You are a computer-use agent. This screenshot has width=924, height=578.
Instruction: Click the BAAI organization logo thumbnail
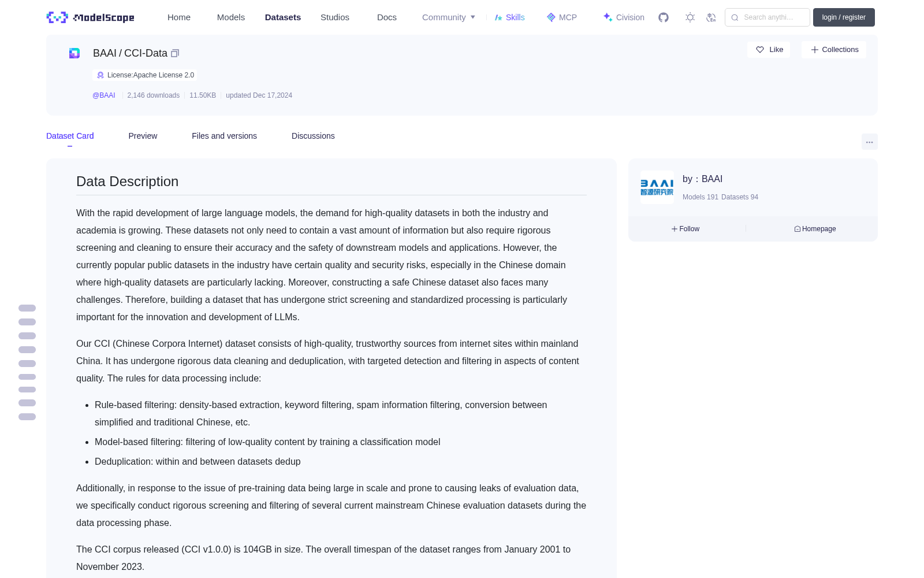pos(657,187)
